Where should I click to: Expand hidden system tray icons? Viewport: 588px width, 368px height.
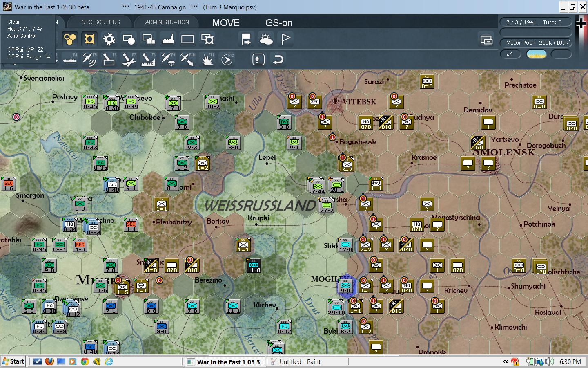pyautogui.click(x=506, y=361)
